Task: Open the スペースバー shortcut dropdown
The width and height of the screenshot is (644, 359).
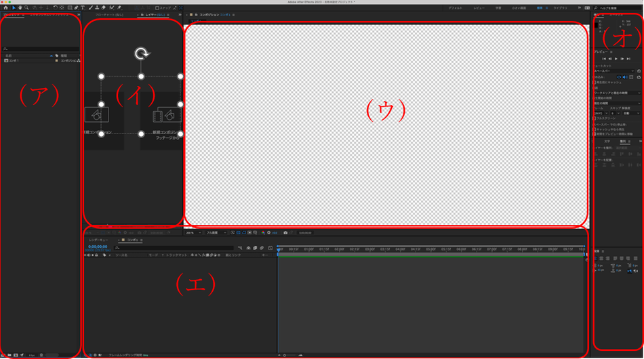Action: (614, 71)
